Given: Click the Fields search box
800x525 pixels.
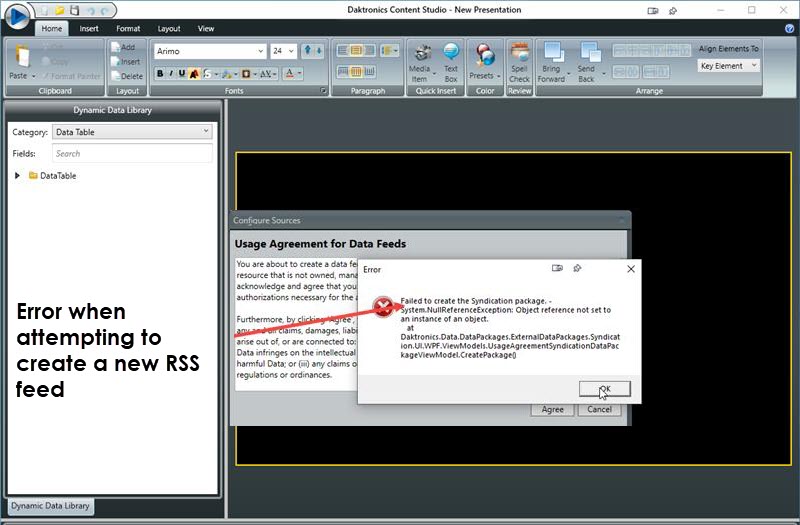Looking at the screenshot, I should pos(132,154).
